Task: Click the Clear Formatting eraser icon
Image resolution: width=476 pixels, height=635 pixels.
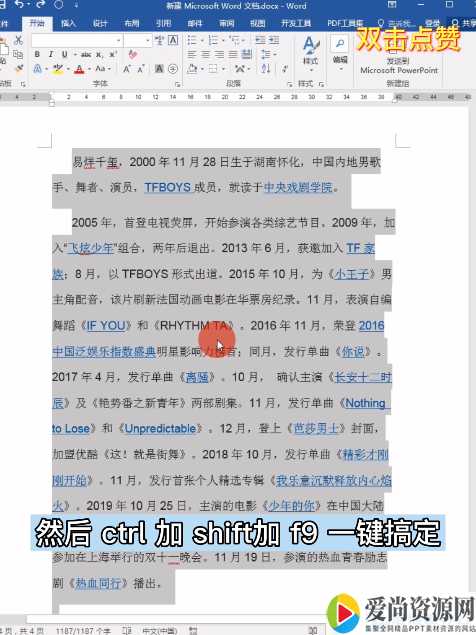Action: click(x=132, y=54)
